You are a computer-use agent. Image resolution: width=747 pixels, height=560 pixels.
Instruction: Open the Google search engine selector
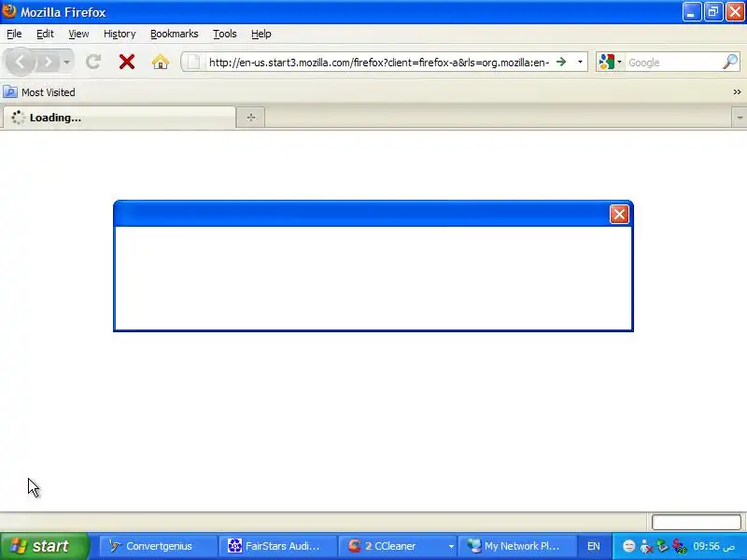pos(610,62)
